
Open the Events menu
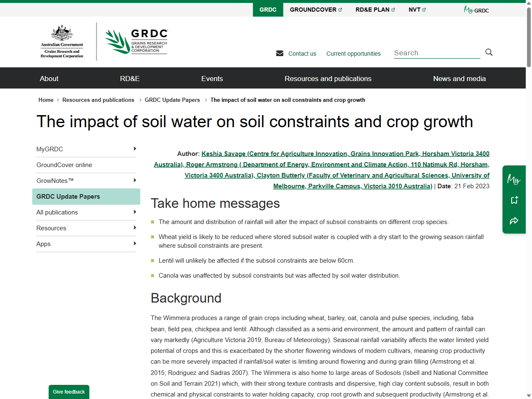point(212,78)
